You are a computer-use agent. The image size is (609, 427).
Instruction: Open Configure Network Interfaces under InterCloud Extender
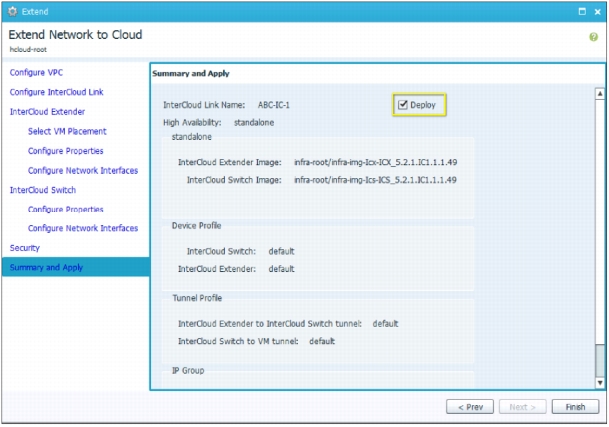[x=83, y=171]
